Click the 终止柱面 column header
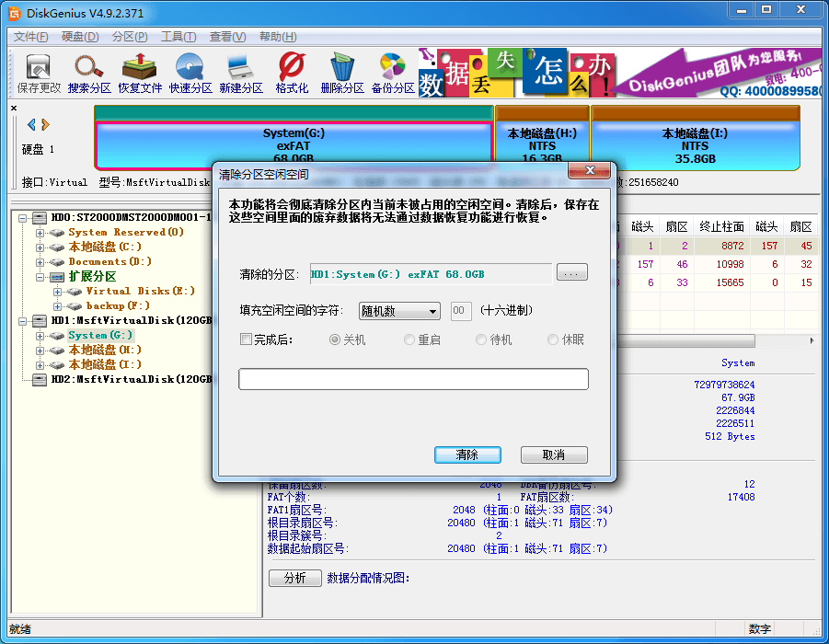 coord(721,227)
